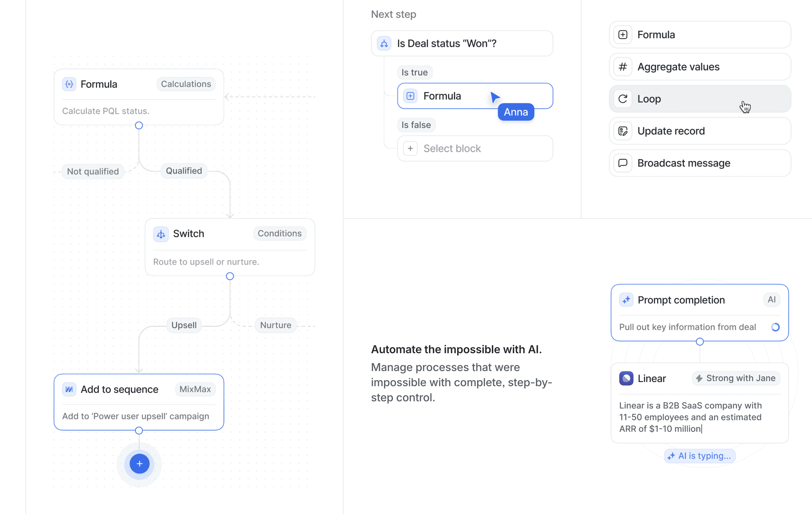Click Add to 'Power user upsell' campaign text
This screenshot has height=514, width=812.
tap(136, 416)
